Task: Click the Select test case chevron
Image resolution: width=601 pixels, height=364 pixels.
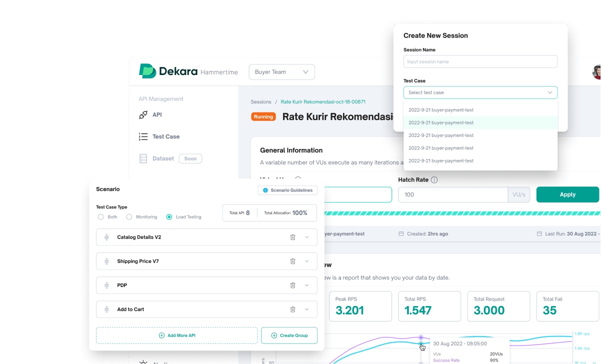Action: click(550, 92)
